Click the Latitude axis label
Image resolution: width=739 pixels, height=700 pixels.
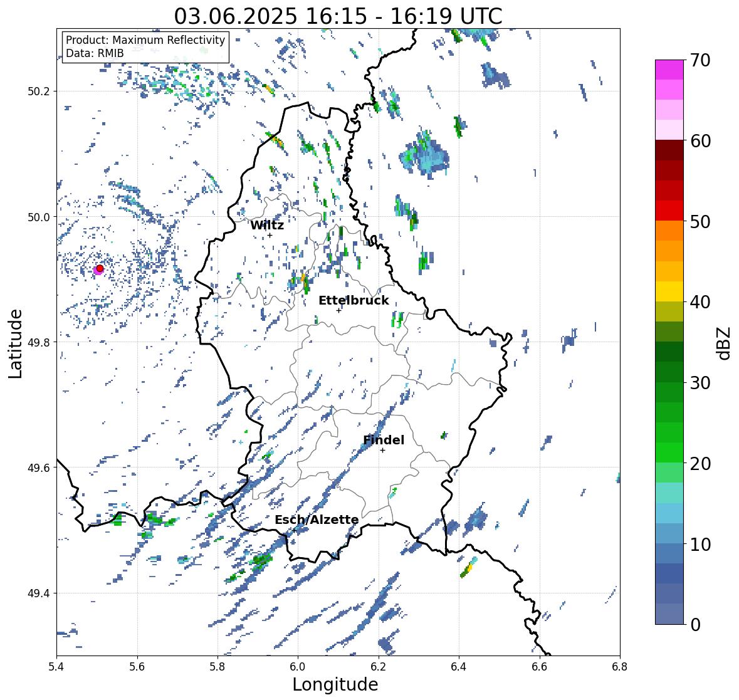click(x=15, y=343)
